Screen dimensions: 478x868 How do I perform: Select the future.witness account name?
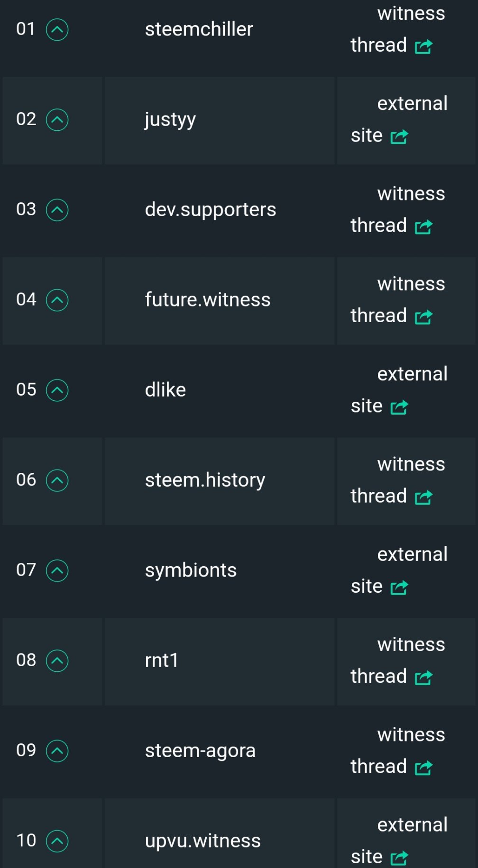[208, 300]
